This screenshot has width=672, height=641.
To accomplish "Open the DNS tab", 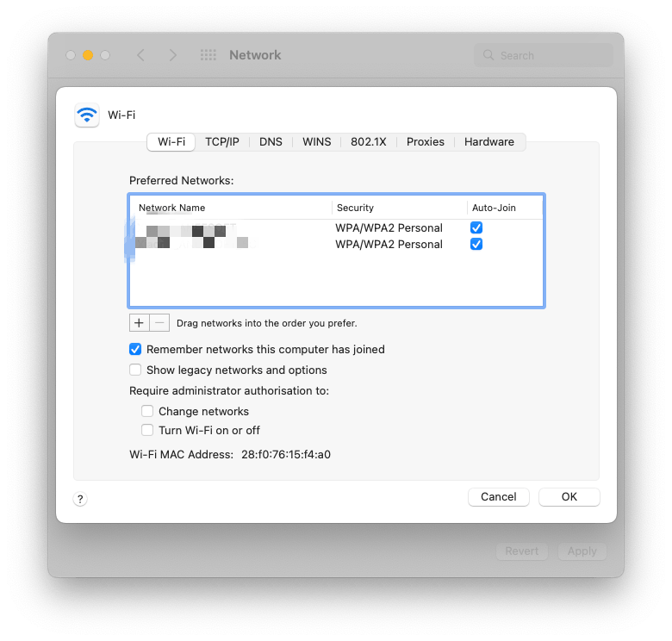I will (x=271, y=142).
